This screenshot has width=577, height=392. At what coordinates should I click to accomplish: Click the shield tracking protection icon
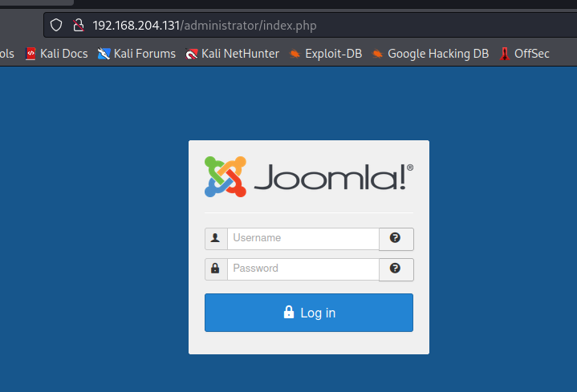tap(56, 26)
